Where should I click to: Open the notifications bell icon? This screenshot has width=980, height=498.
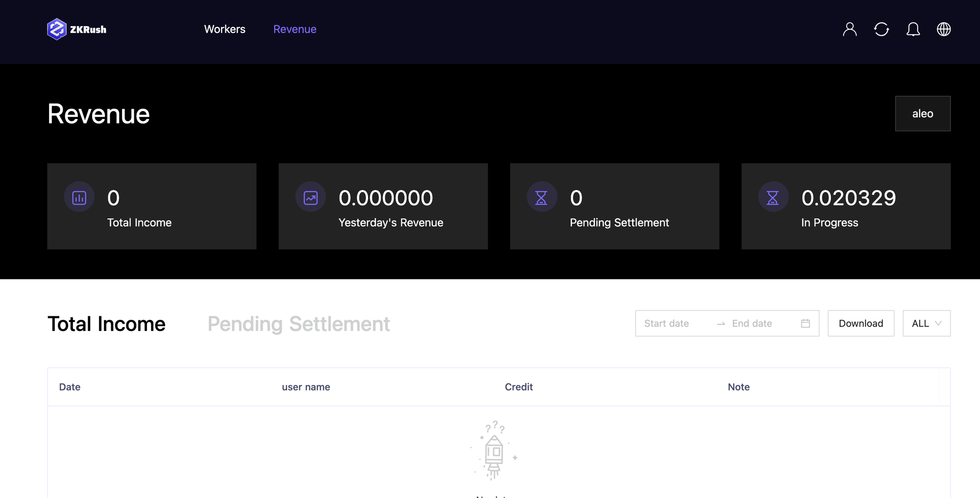tap(913, 29)
